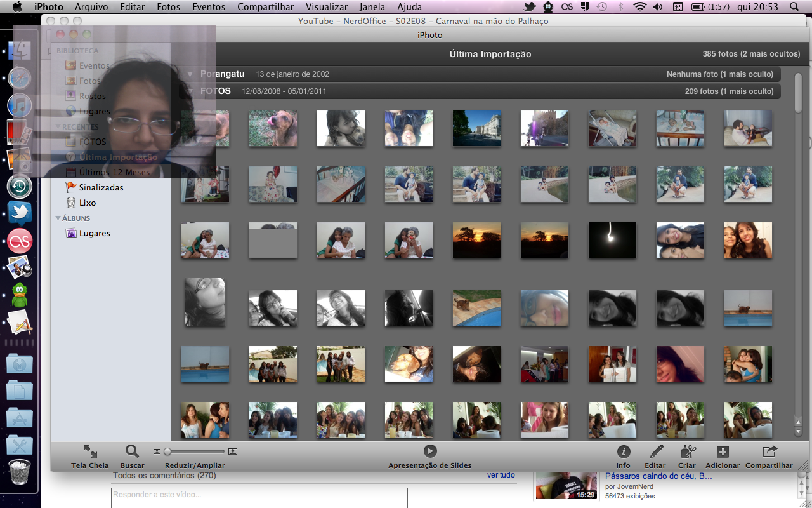The width and height of the screenshot is (812, 508).
Task: Select the dog with tongue photo
Action: pos(273,128)
